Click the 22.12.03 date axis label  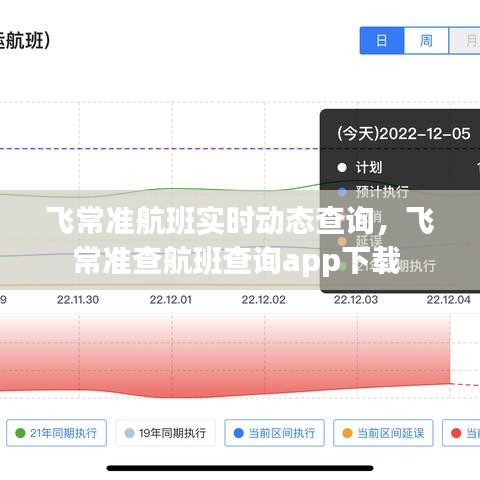tap(356, 300)
